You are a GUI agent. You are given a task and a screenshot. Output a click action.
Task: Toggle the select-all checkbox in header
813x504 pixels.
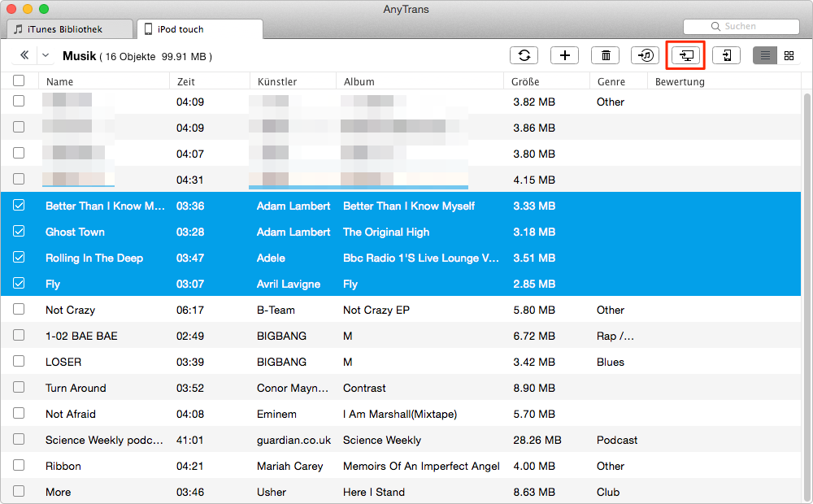pyautogui.click(x=19, y=81)
